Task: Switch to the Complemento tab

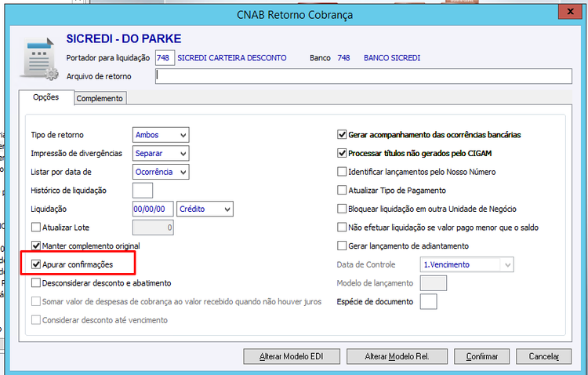Action: [100, 98]
